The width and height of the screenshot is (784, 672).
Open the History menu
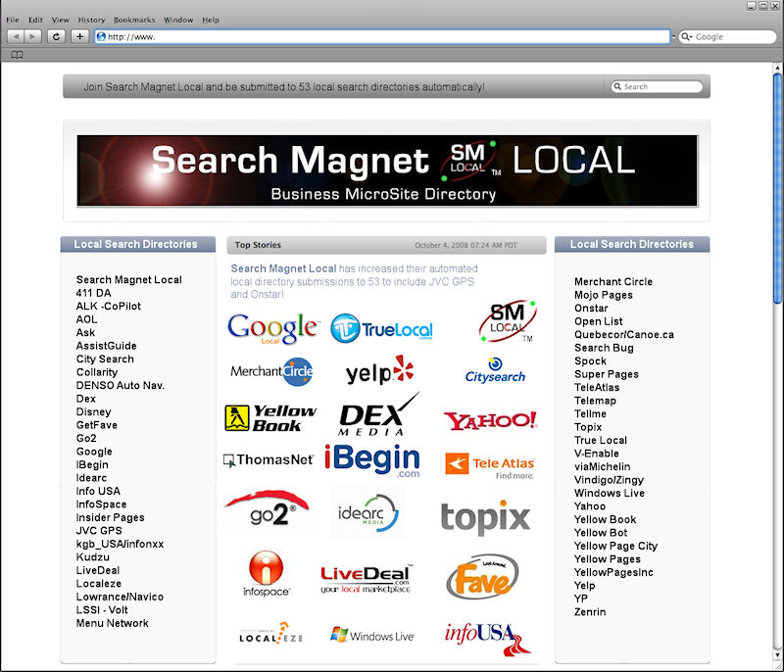(91, 20)
